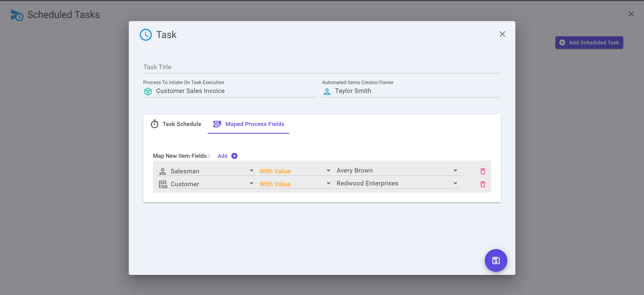Click the Scheduled Tasks page title

(x=64, y=15)
